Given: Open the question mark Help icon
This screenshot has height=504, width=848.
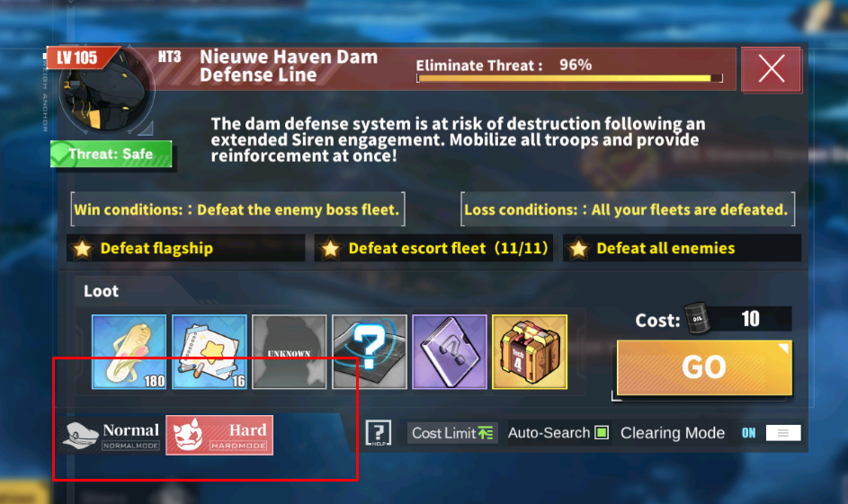Looking at the screenshot, I should pyautogui.click(x=378, y=433).
